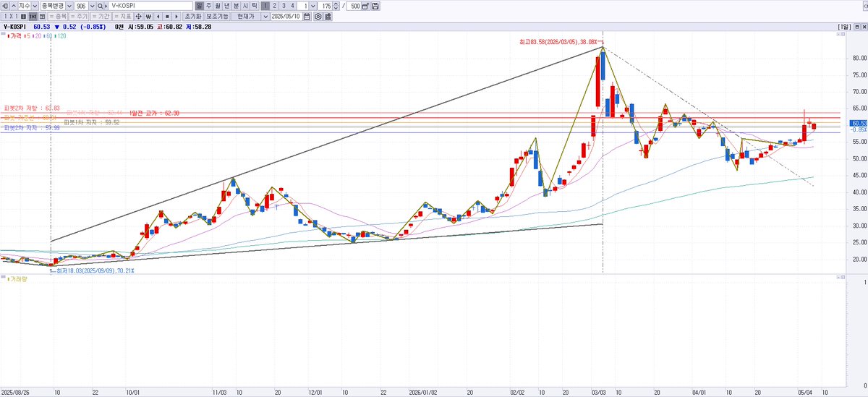
Task: Click the V-KOSPI symbol name field
Action: (152, 6)
